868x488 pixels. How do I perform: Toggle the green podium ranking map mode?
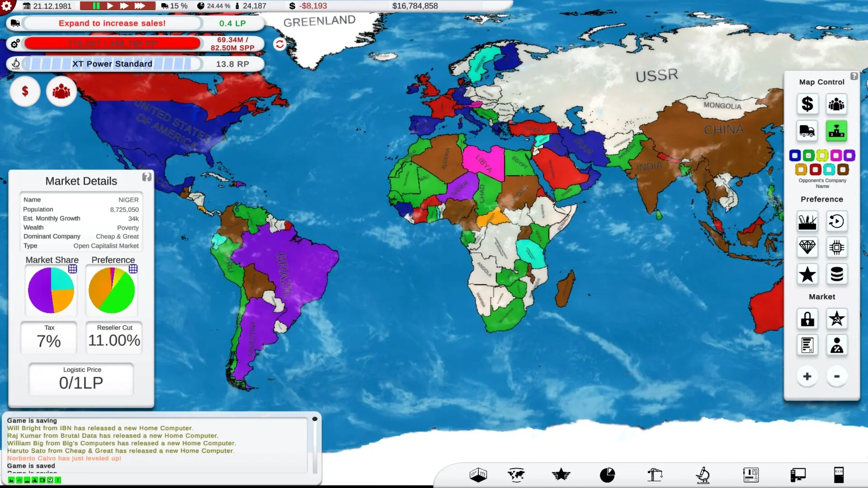point(836,131)
